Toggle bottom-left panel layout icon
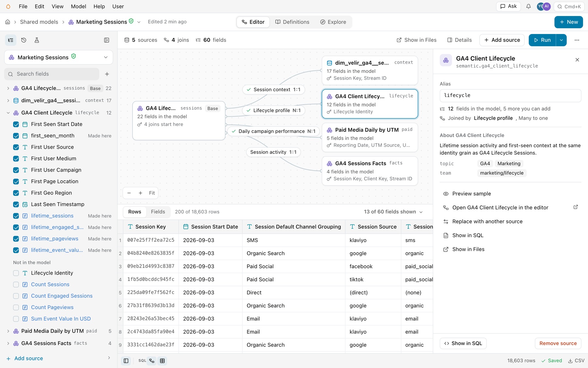The image size is (588, 368). pyautogui.click(x=126, y=360)
